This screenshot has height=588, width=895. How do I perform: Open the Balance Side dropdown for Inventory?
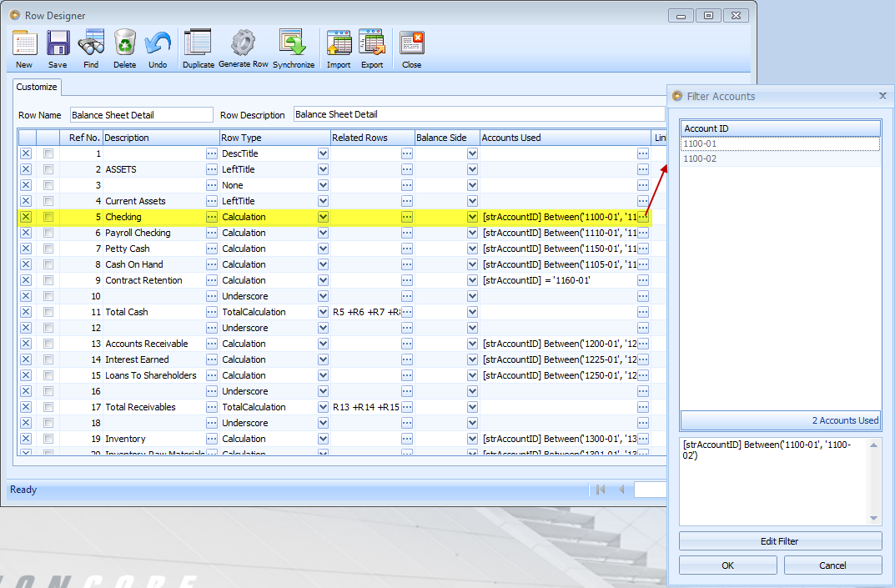[472, 438]
